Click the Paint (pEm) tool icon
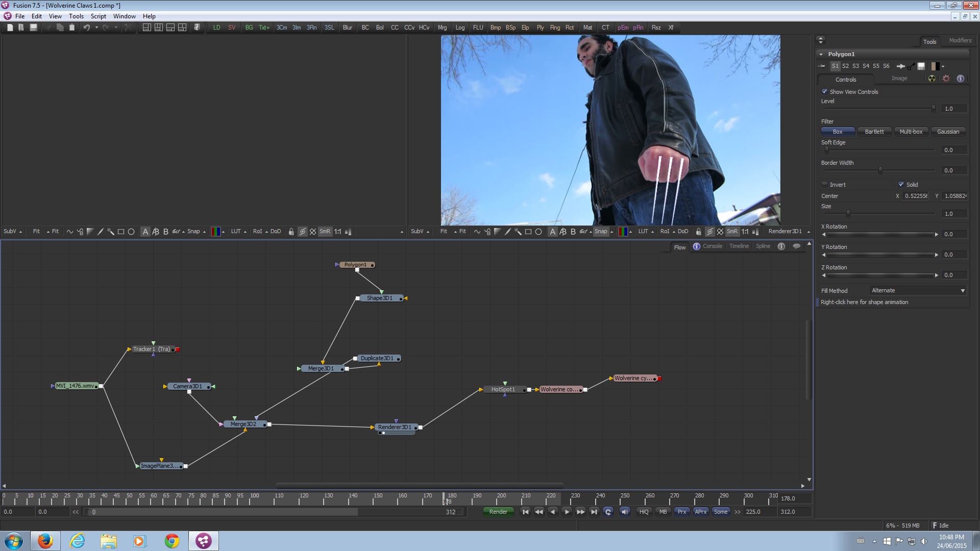980x551 pixels. tap(623, 28)
